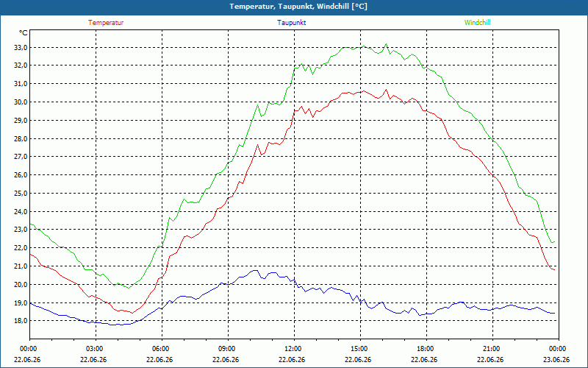Select the 18,0 y-axis label
588x368 pixels.
[21, 321]
